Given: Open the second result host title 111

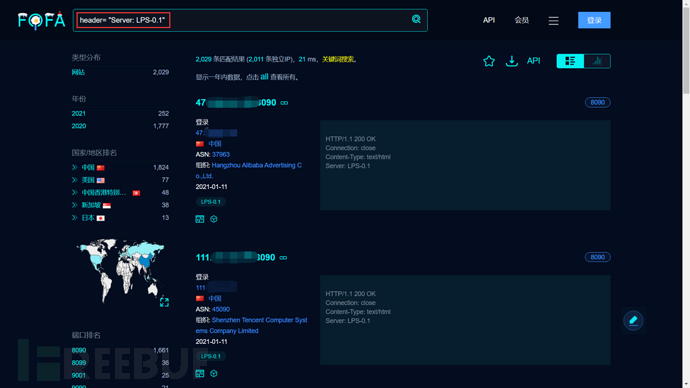Looking at the screenshot, I should (x=235, y=258).
